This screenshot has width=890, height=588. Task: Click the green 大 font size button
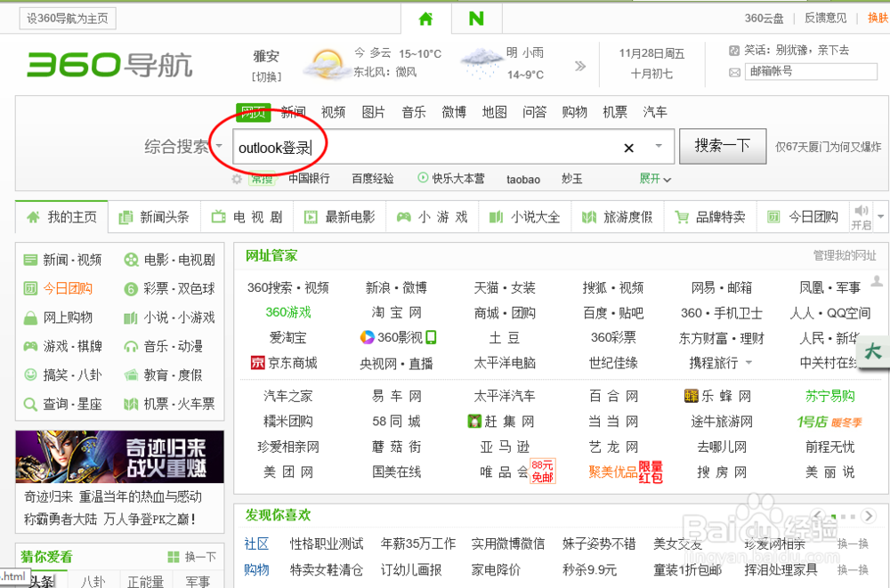pyautogui.click(x=873, y=351)
